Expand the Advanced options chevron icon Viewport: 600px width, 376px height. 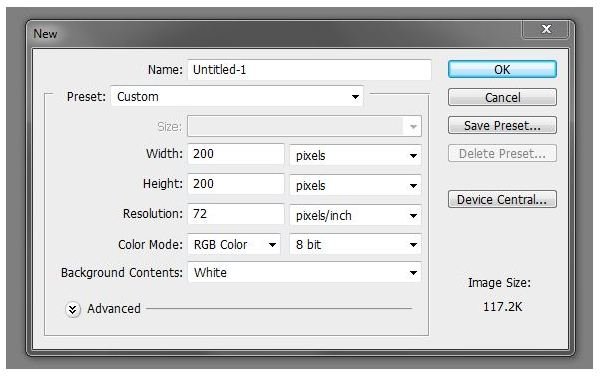pos(73,309)
